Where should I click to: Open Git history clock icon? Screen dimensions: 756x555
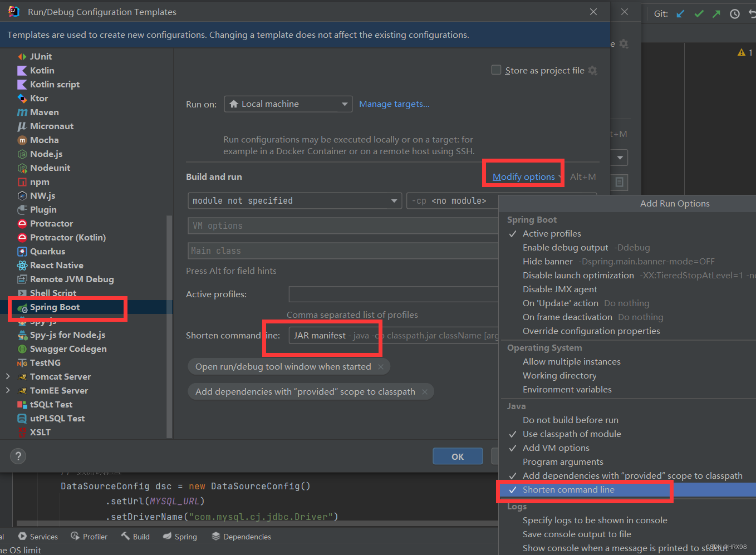pyautogui.click(x=735, y=14)
